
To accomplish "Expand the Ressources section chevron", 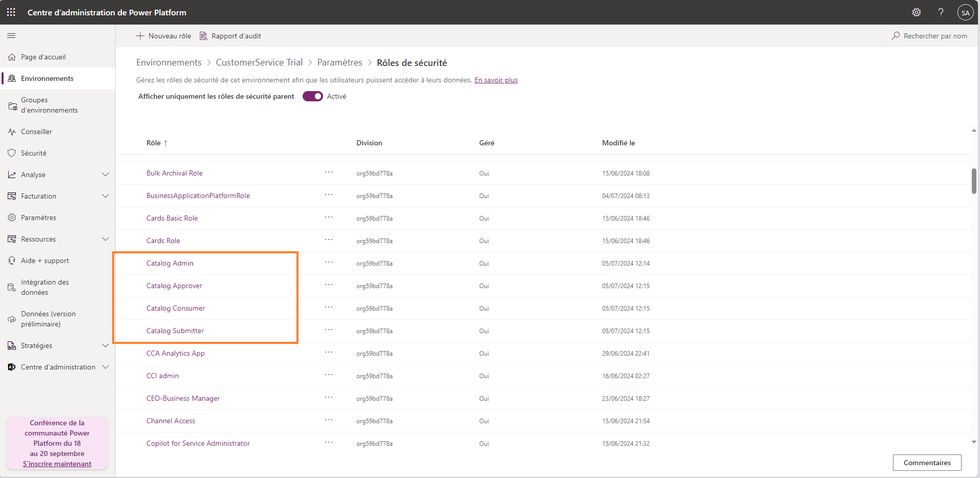I will 105,240.
